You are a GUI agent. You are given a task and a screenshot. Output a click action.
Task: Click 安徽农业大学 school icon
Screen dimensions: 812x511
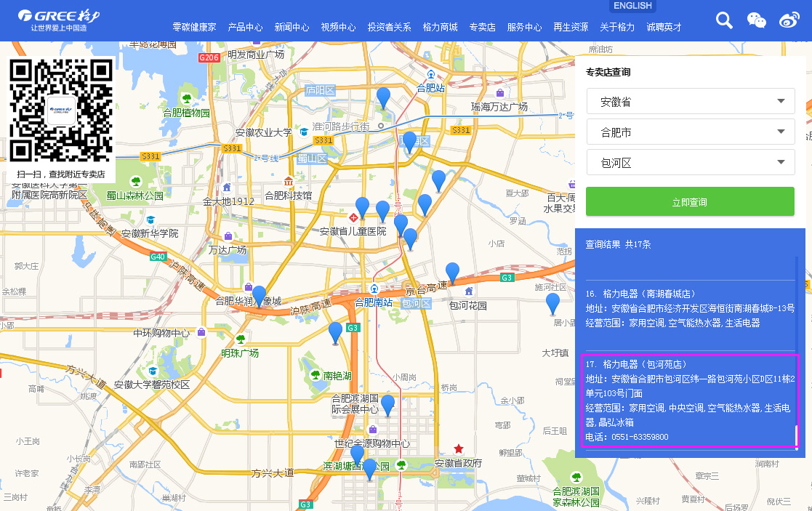303,132
